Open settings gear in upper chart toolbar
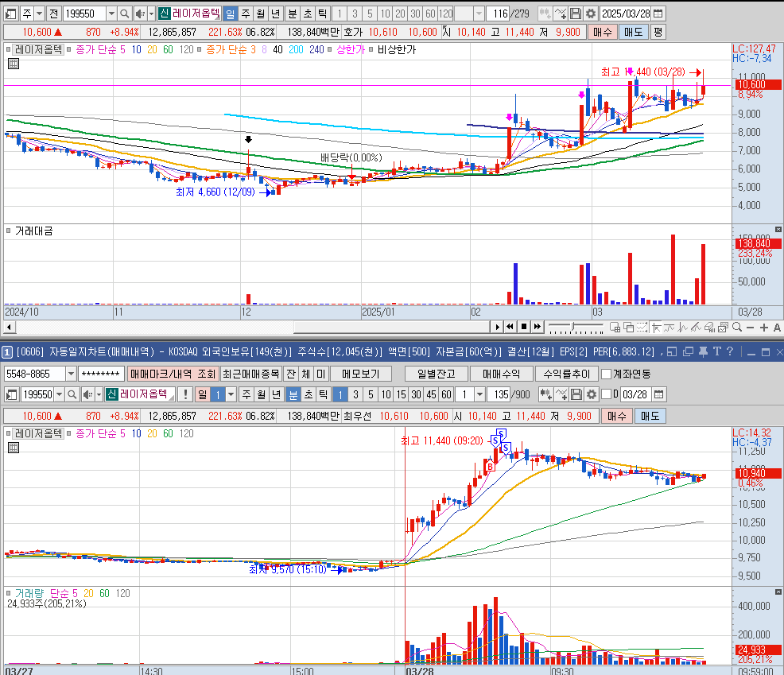784x675 pixels. 591,14
